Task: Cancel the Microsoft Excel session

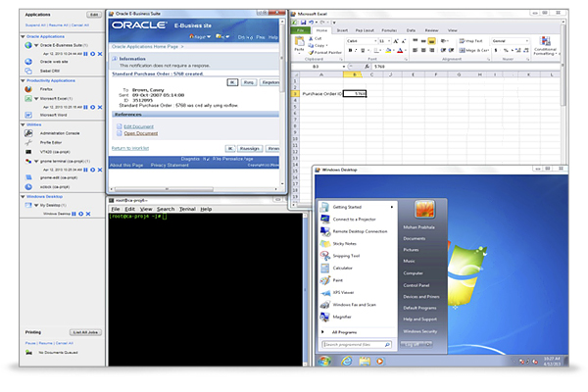Action: 100,107
